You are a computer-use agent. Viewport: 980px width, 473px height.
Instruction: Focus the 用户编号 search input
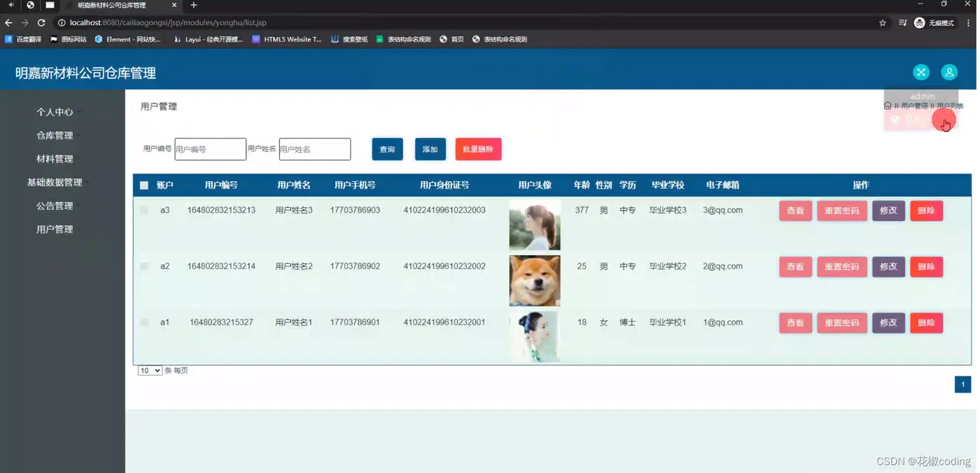click(210, 149)
